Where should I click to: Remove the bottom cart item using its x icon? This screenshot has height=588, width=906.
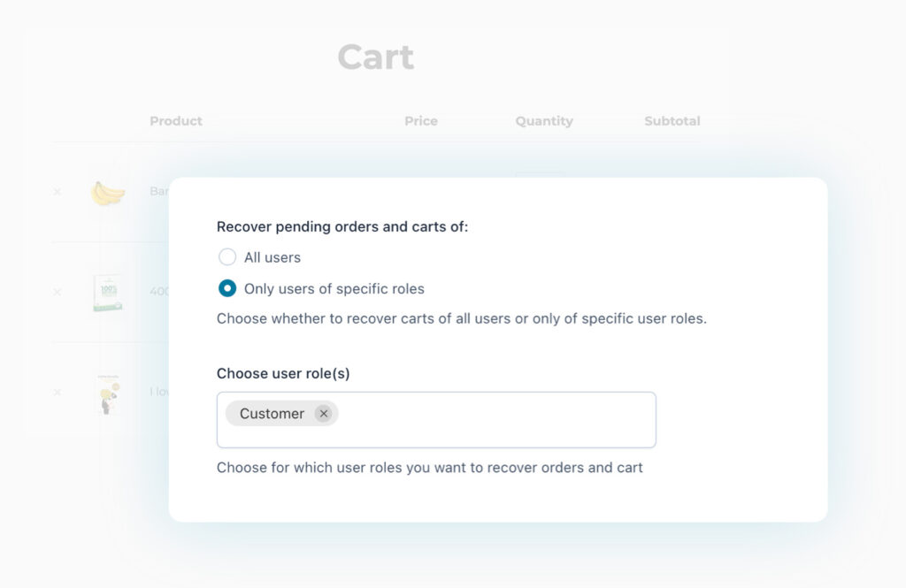57,392
